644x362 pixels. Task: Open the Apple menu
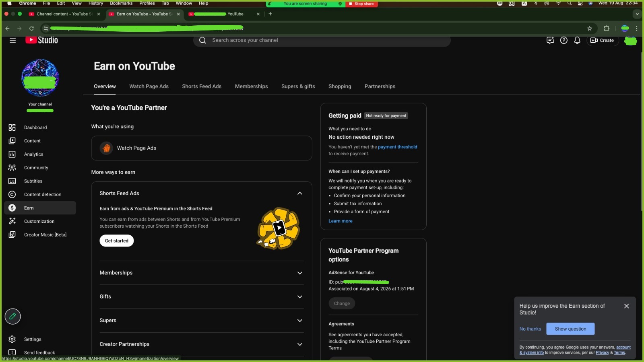pos(9,3)
